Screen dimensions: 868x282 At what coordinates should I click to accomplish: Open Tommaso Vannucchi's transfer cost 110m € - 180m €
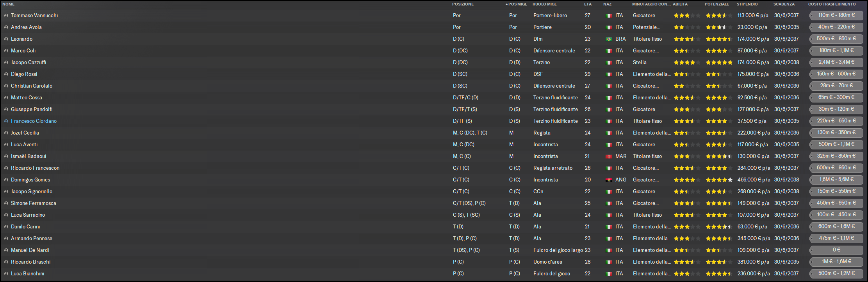pyautogui.click(x=836, y=16)
